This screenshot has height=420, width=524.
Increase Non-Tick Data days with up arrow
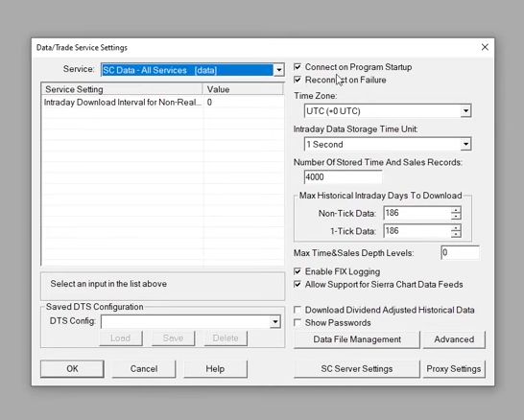tap(456, 210)
